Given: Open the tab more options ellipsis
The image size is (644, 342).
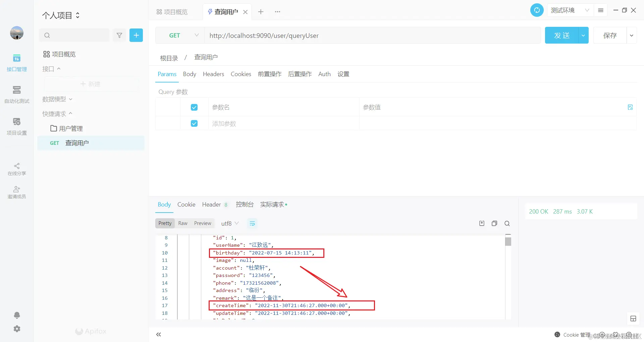Looking at the screenshot, I should (277, 12).
